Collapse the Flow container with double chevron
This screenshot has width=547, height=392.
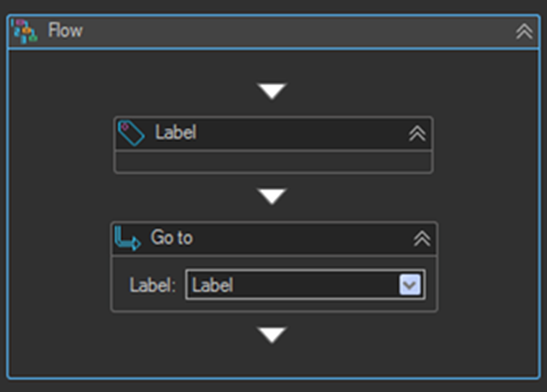tap(524, 32)
